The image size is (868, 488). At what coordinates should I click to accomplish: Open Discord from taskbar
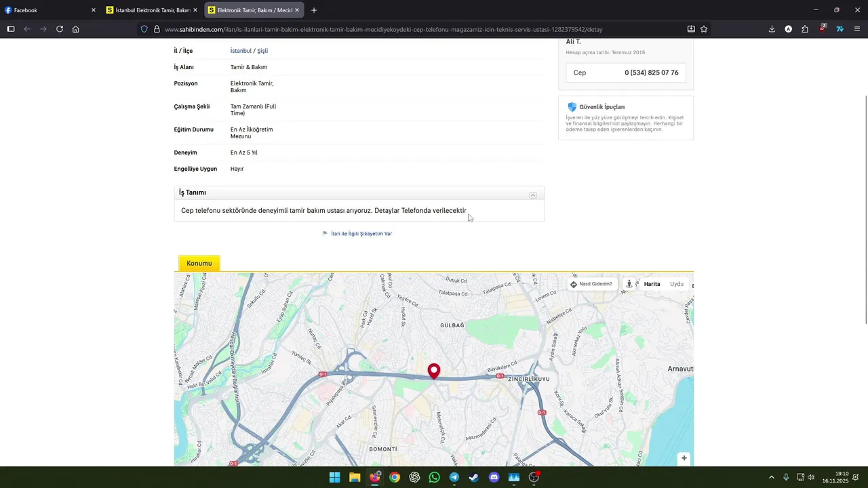(x=494, y=477)
